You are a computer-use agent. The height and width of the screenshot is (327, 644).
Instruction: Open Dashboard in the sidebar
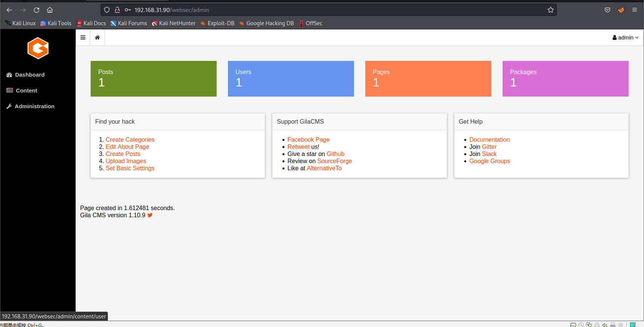(x=26, y=75)
